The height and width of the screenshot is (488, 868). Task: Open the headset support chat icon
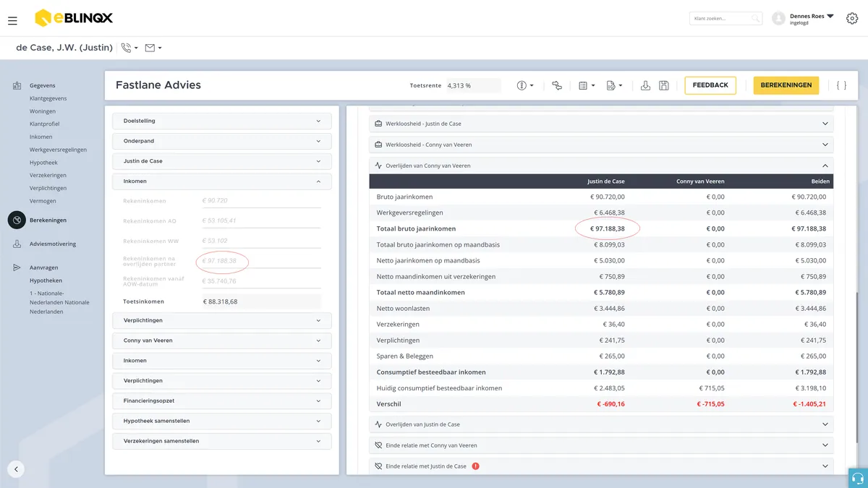858,478
